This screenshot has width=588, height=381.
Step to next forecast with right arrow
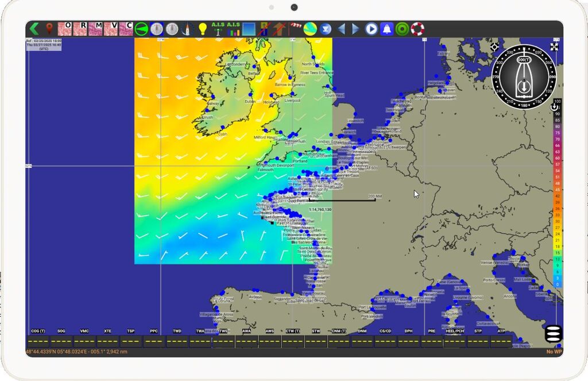pyautogui.click(x=355, y=29)
